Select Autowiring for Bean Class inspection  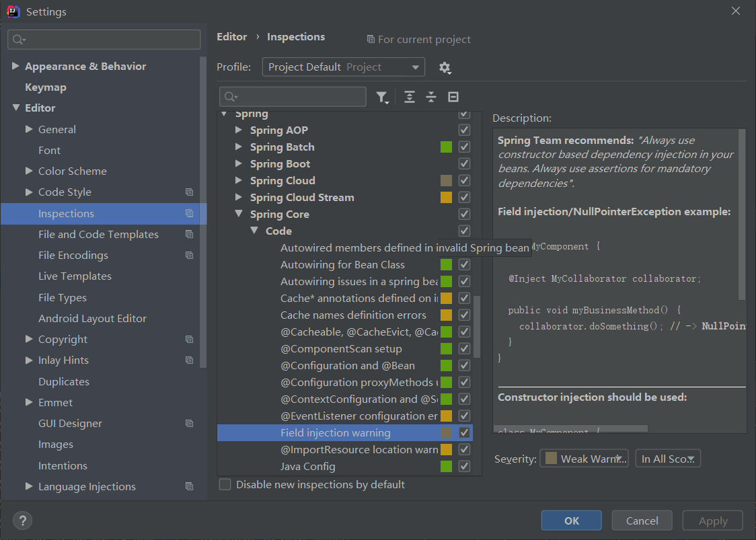[342, 265]
